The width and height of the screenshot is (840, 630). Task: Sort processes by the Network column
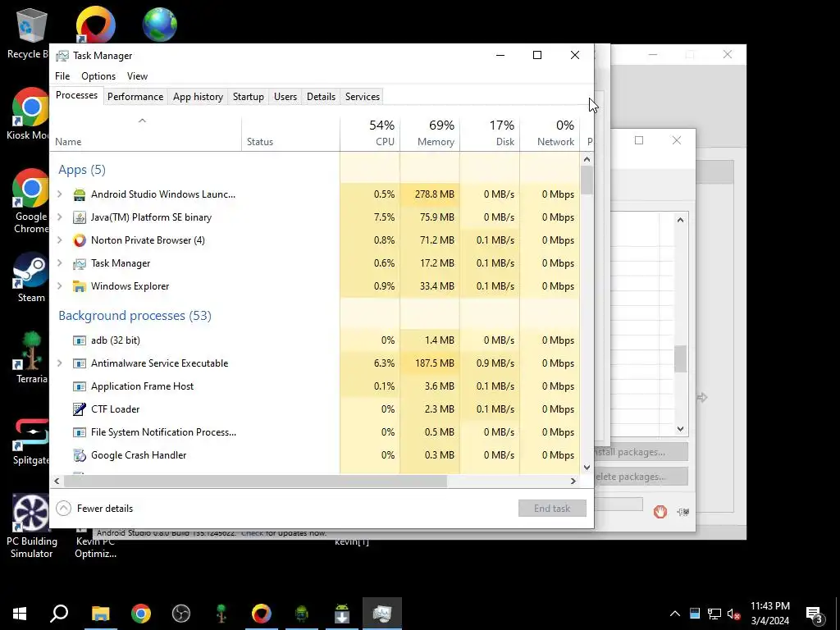click(550, 133)
